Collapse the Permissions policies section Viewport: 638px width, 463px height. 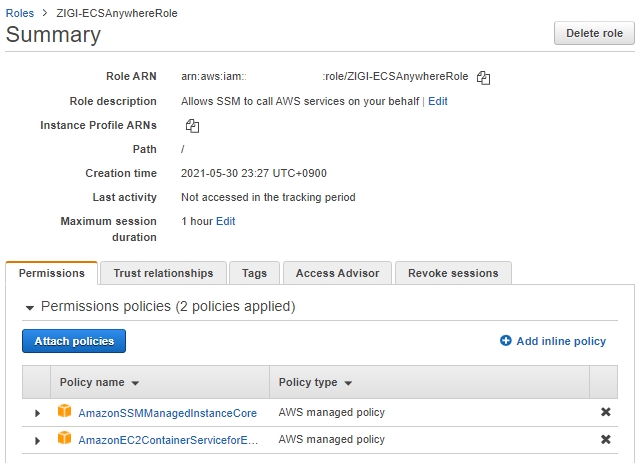click(29, 308)
